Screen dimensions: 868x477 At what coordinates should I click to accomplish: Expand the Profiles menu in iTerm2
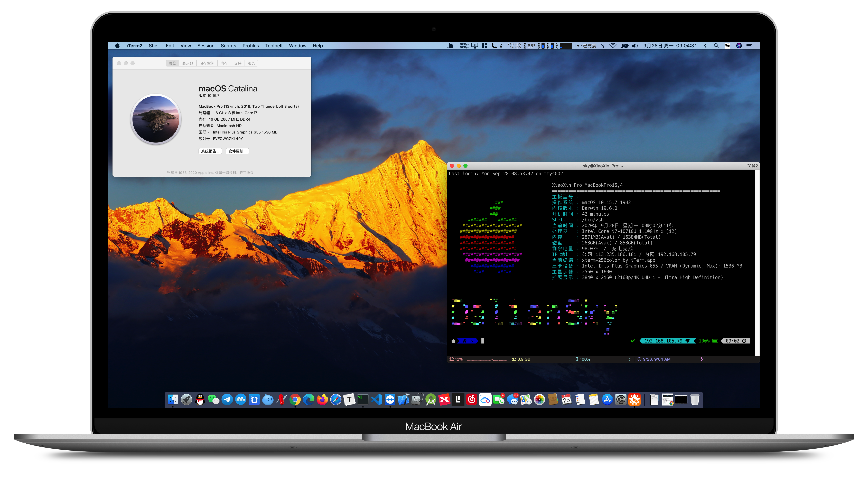[251, 46]
